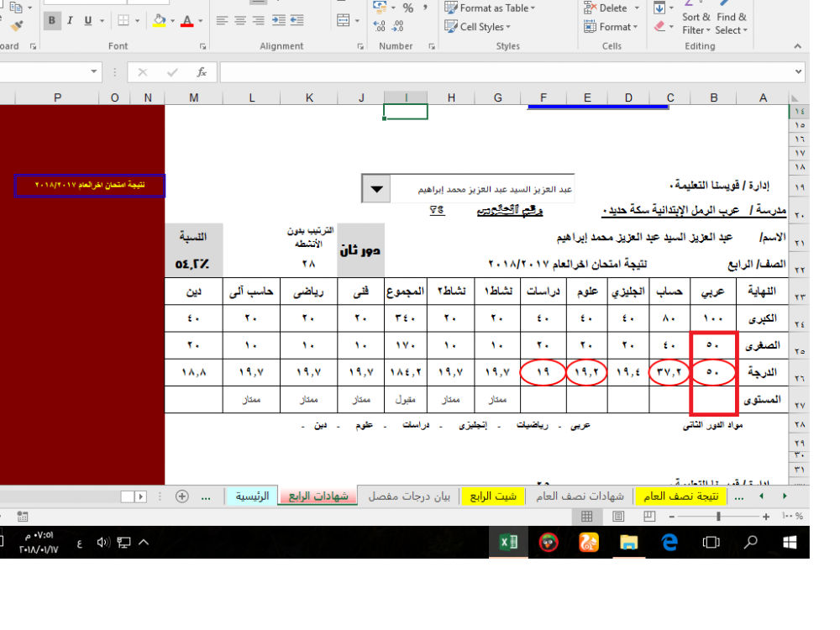Open Microsoft Edge from taskbar
This screenshot has height=630, width=840.
[669, 543]
